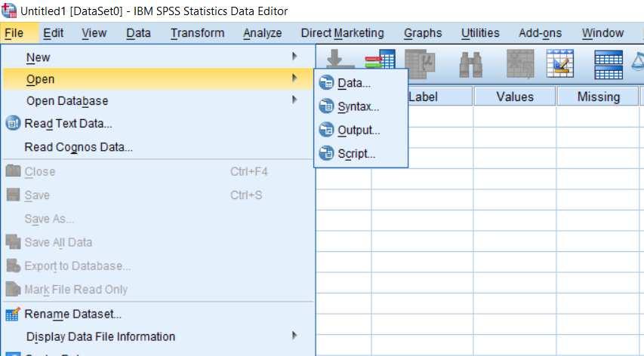The width and height of the screenshot is (644, 356).
Task: Click the first empty cell under Values
Action: (515, 116)
